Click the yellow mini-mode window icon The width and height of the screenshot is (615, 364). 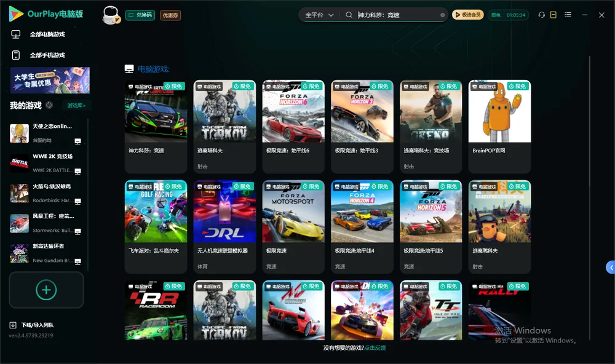pyautogui.click(x=553, y=15)
